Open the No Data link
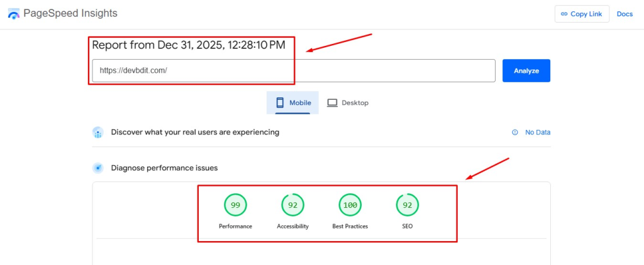The height and width of the screenshot is (265, 644). 538,132
